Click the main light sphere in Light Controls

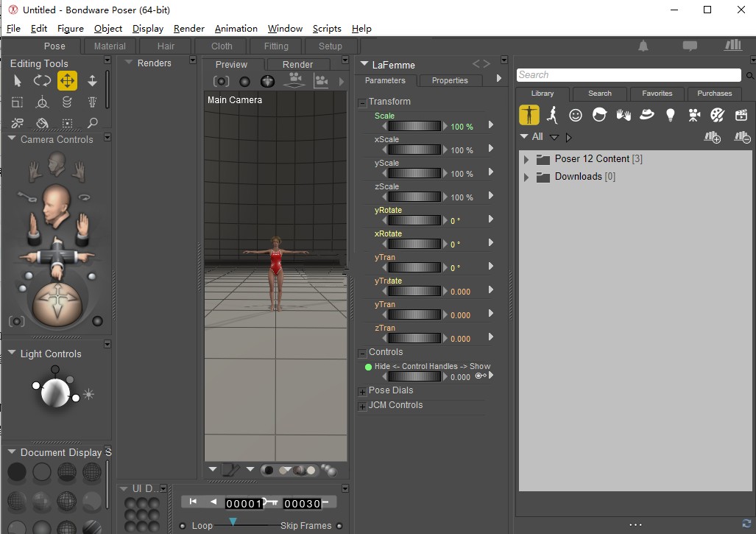pos(55,393)
